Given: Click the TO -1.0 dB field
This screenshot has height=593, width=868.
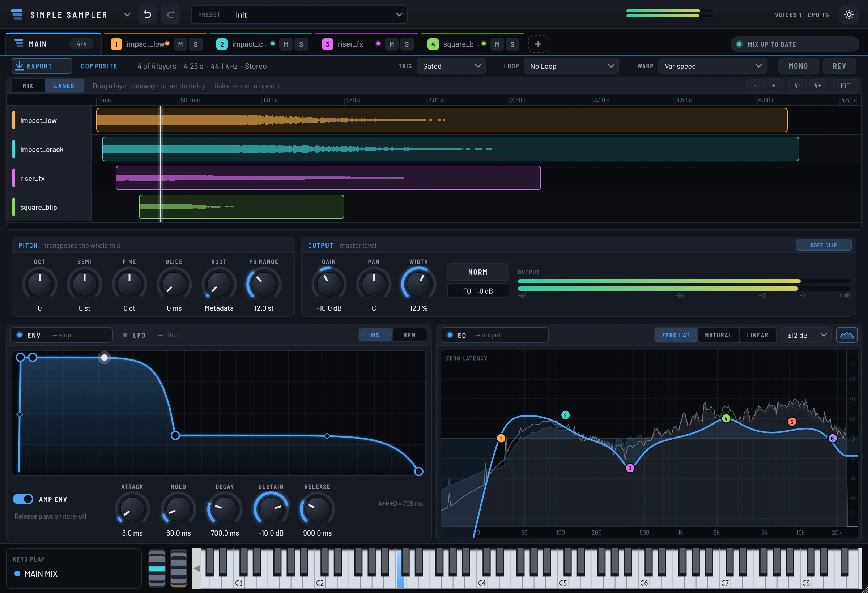Looking at the screenshot, I should [x=478, y=291].
